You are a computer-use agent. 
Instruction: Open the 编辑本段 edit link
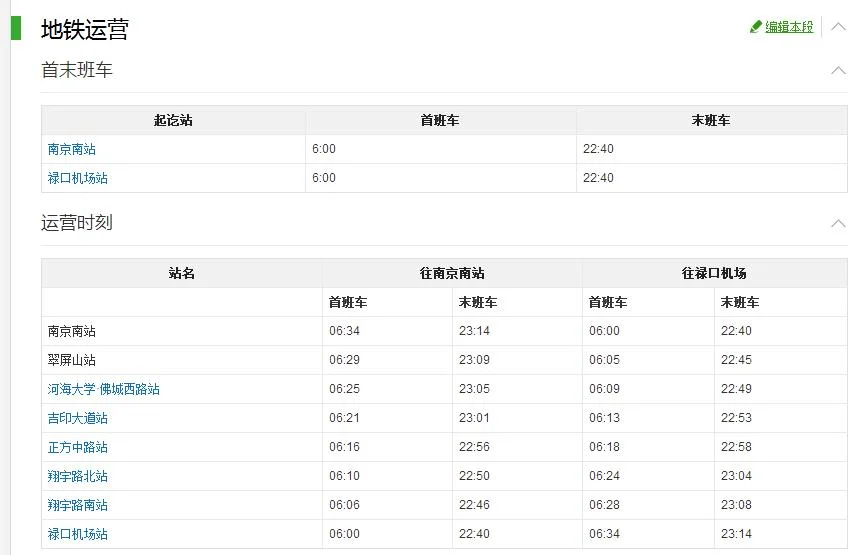(x=789, y=27)
